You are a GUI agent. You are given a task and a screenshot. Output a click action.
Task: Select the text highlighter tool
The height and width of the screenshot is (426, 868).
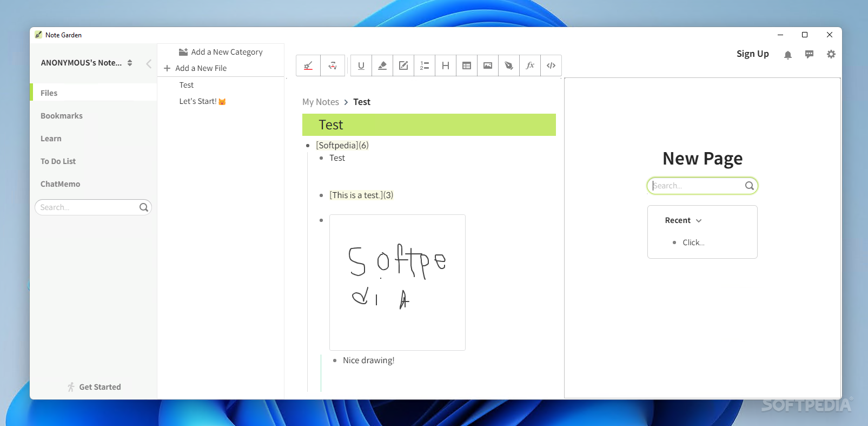click(382, 65)
